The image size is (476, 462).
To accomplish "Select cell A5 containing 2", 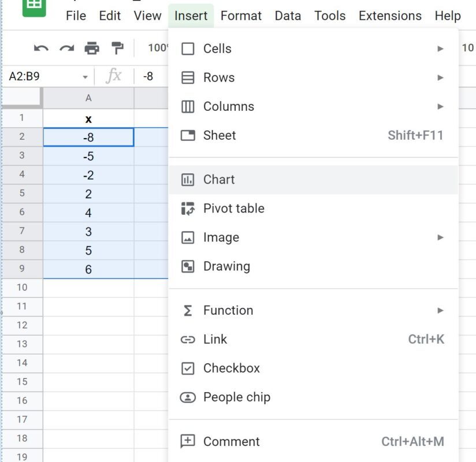I will click(88, 193).
